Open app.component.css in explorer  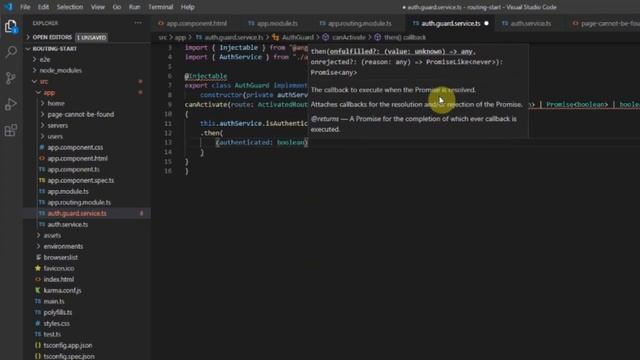[x=75, y=147]
